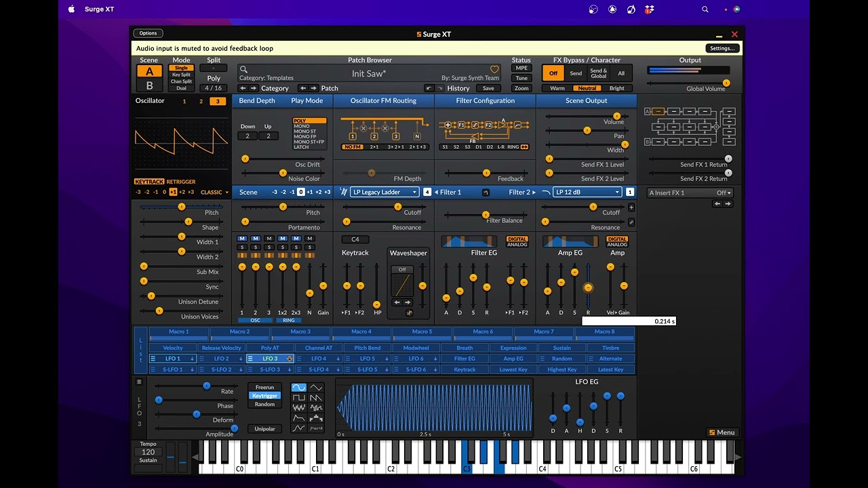Set FX Bypass to Send
The width and height of the screenshot is (868, 488).
pyautogui.click(x=576, y=73)
